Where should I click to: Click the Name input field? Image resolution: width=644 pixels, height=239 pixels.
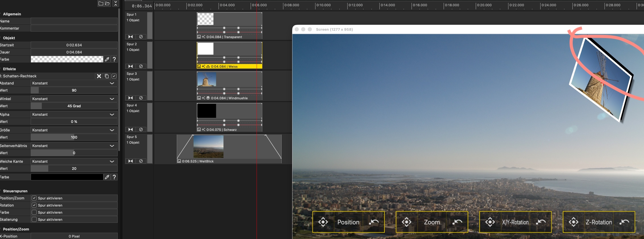click(74, 21)
